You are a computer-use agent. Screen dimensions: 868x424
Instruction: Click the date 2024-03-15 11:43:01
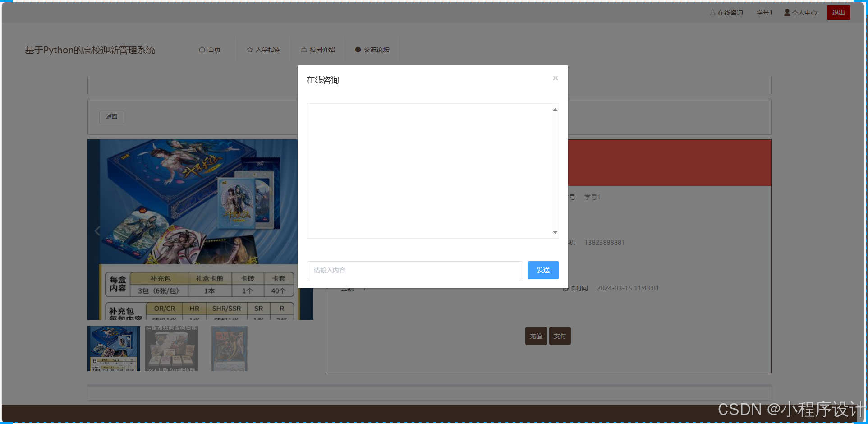[628, 288]
